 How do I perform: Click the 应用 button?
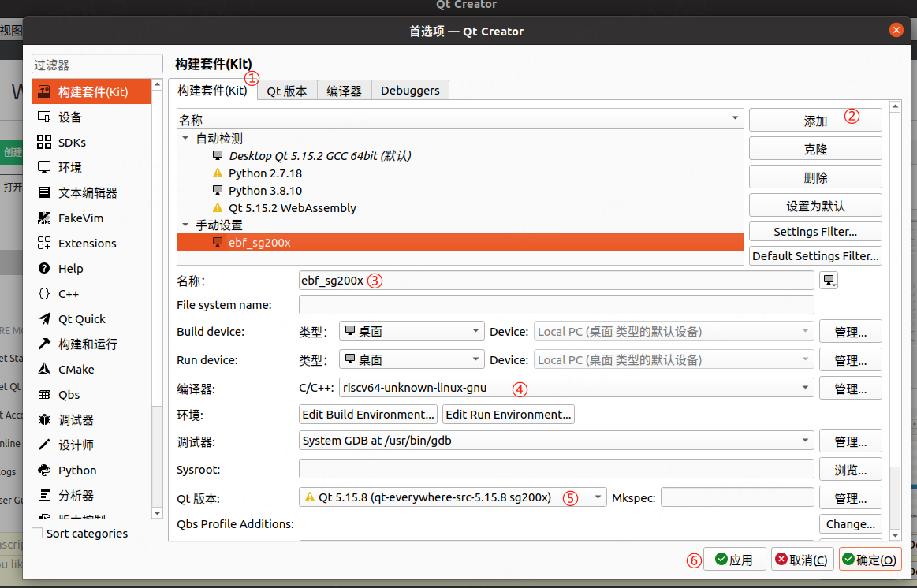pyautogui.click(x=734, y=560)
